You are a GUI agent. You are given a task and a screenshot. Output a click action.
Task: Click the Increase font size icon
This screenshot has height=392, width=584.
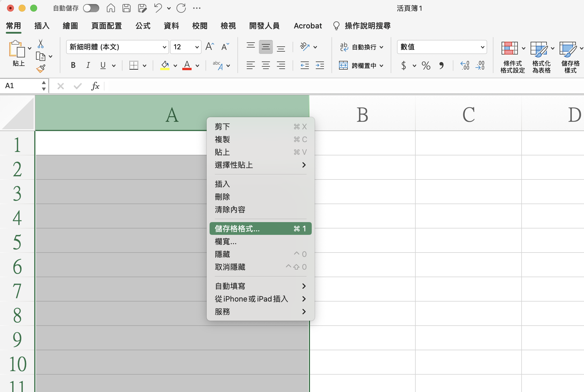pos(210,47)
